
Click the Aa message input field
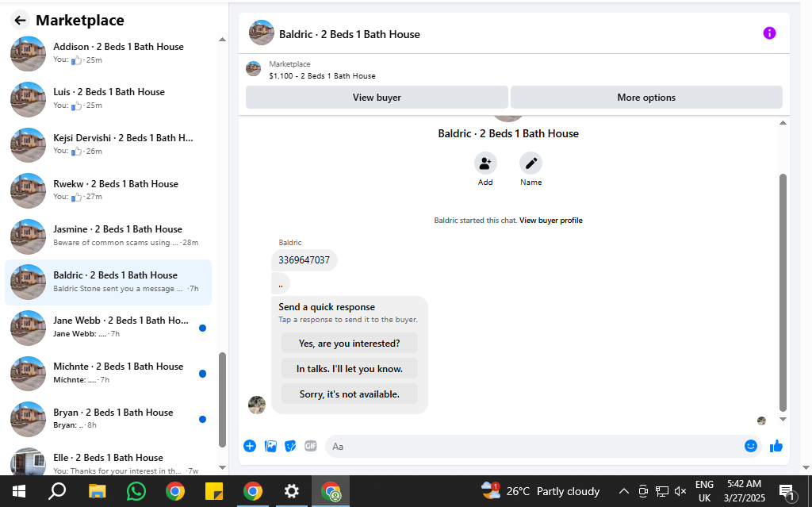click(x=534, y=446)
